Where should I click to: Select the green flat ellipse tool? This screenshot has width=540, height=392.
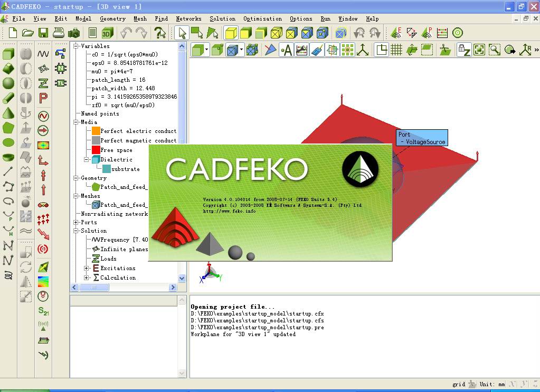tap(8, 142)
